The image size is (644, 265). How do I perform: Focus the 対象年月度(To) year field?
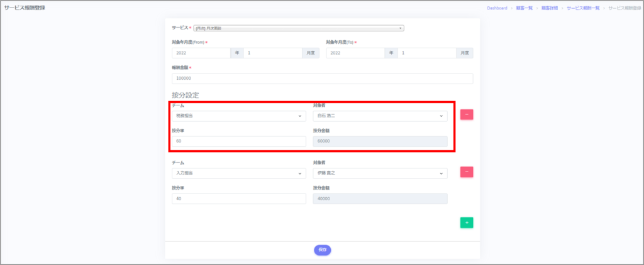355,53
